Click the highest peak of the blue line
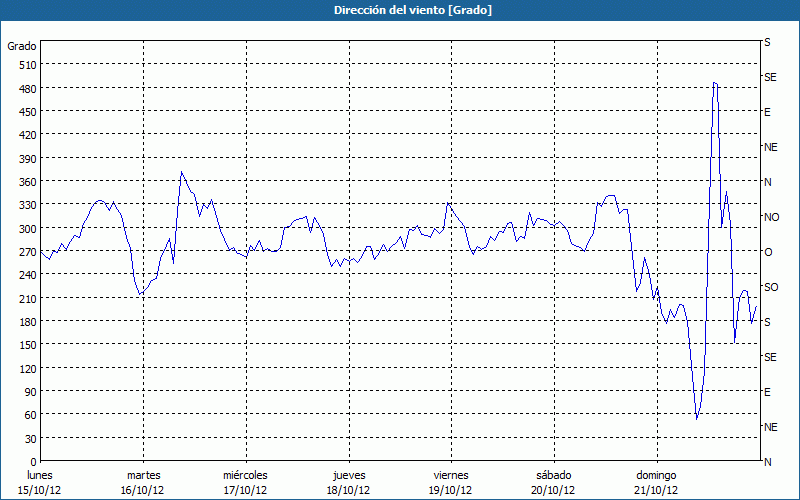800x500 pixels. click(x=714, y=83)
